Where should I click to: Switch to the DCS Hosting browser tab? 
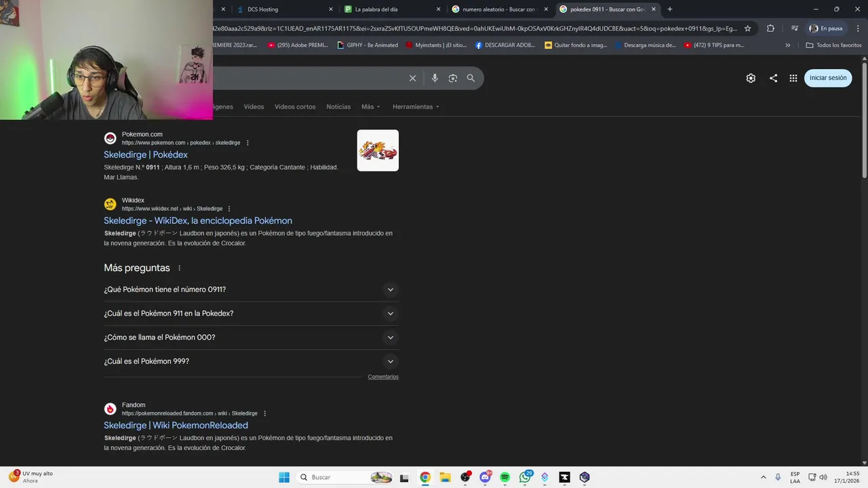[x=285, y=9]
